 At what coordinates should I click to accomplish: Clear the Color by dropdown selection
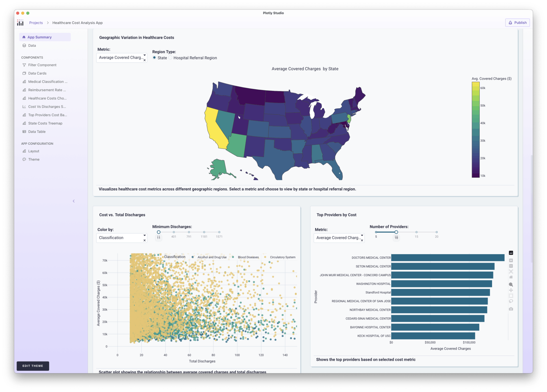pyautogui.click(x=144, y=240)
